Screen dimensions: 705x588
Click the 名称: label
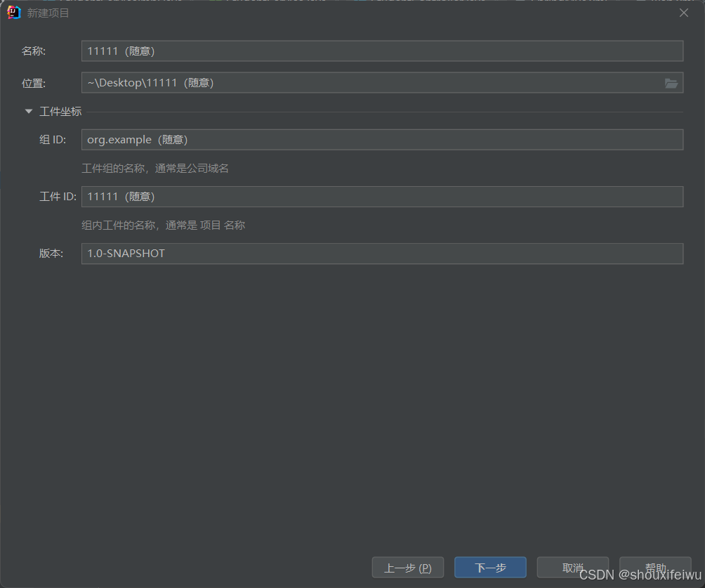tap(34, 51)
